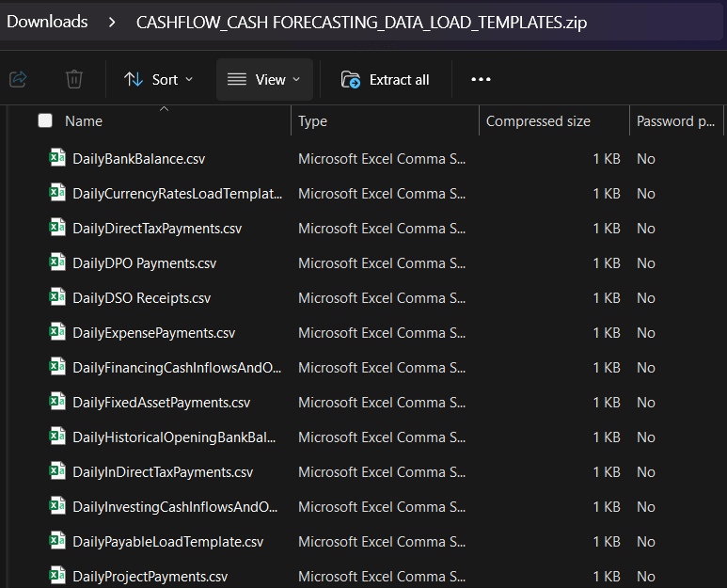Select the DailyProjectPayments.csv file icon
Viewport: 727px width, 588px height.
57,575
